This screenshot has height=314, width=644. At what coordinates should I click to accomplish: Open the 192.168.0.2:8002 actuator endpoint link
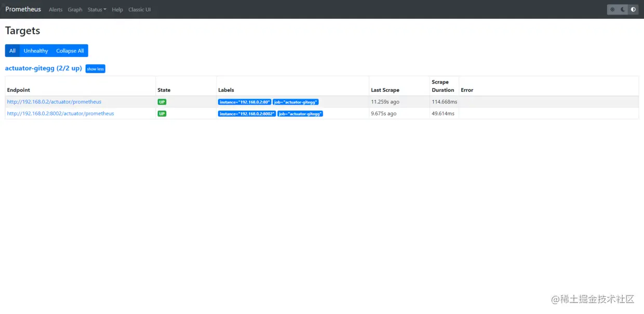tap(60, 113)
